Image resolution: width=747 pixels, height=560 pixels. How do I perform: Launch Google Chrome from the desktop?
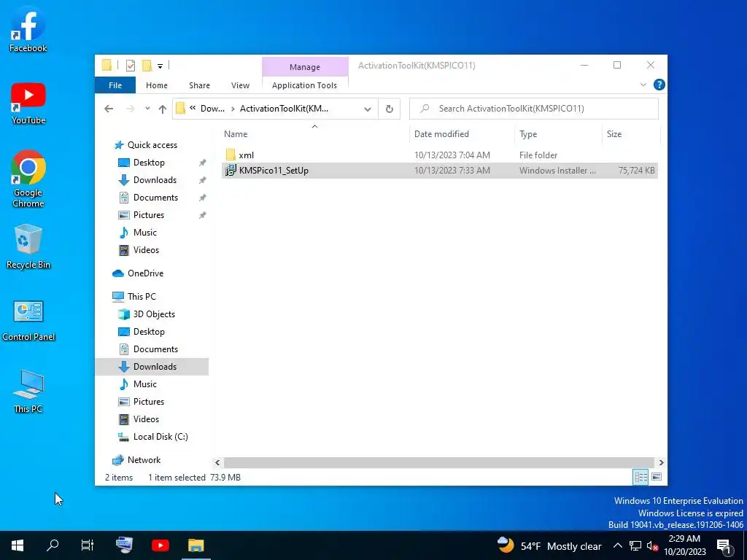pyautogui.click(x=28, y=179)
